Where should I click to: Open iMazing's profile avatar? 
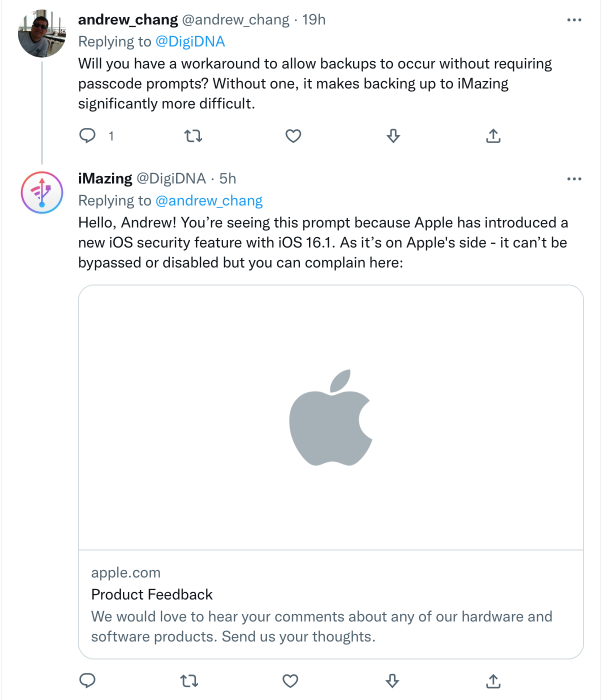pos(42,192)
